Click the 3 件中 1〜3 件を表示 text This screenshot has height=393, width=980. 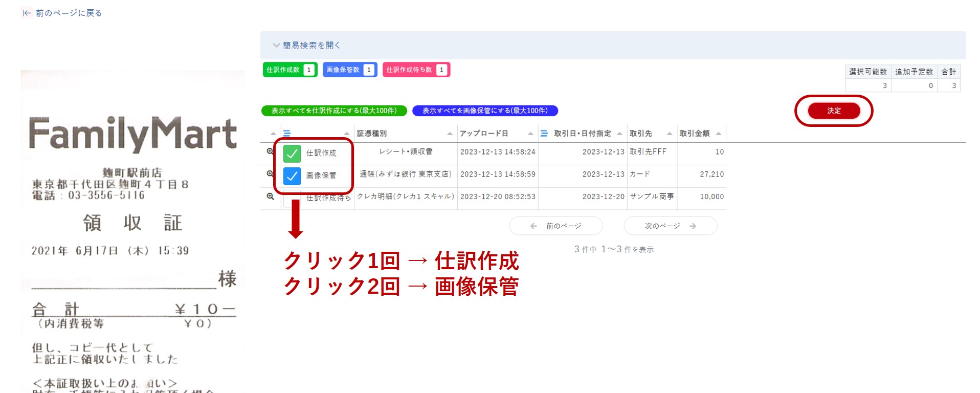click(614, 249)
